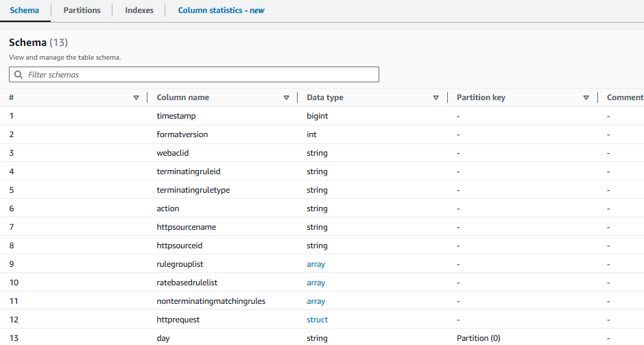The height and width of the screenshot is (345, 644).
Task: Go to Column statistics - new tab
Action: coord(221,10)
